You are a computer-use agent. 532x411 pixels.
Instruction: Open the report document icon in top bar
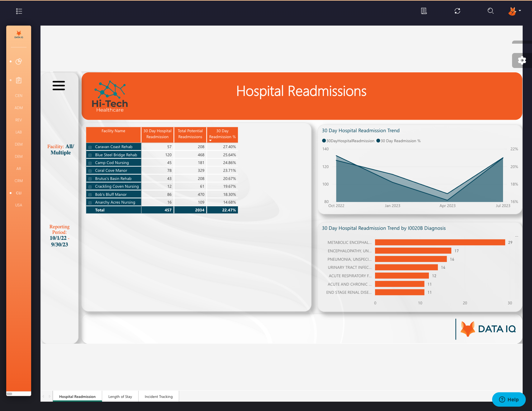click(x=424, y=11)
